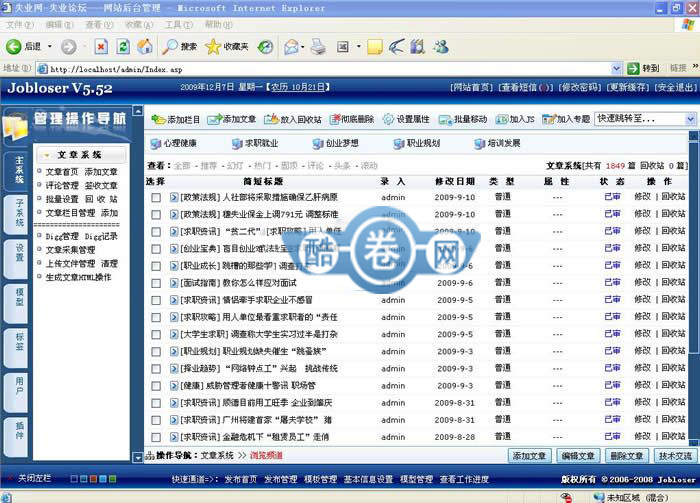Click the 添加栏目 toolbar icon
The image size is (700, 503).
158,119
